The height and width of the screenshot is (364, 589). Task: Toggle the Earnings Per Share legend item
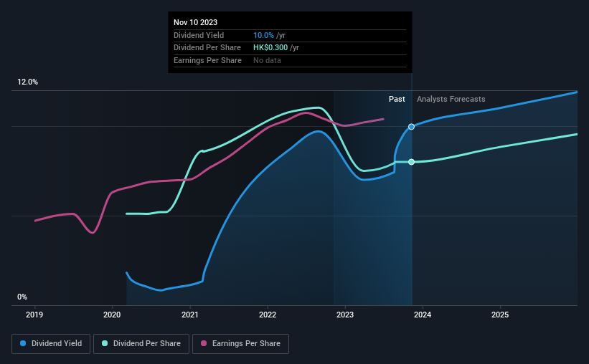click(240, 344)
